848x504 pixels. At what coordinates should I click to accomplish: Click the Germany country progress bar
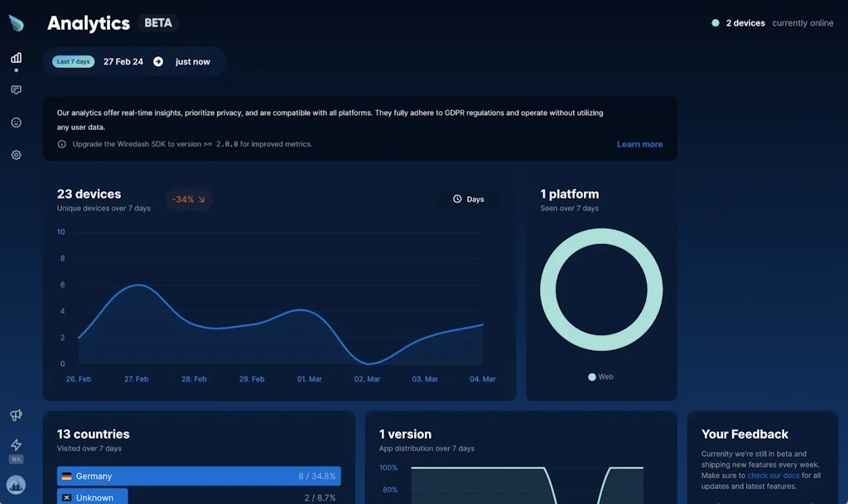point(199,476)
